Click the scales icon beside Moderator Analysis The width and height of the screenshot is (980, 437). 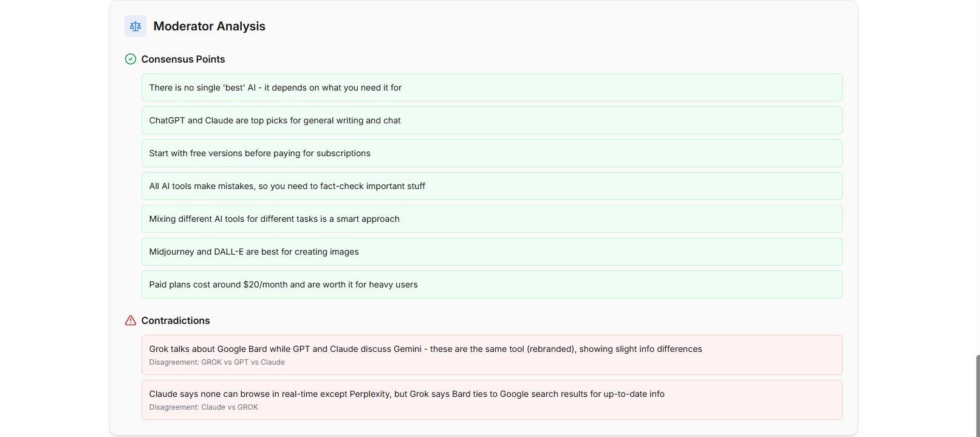pyautogui.click(x=135, y=26)
